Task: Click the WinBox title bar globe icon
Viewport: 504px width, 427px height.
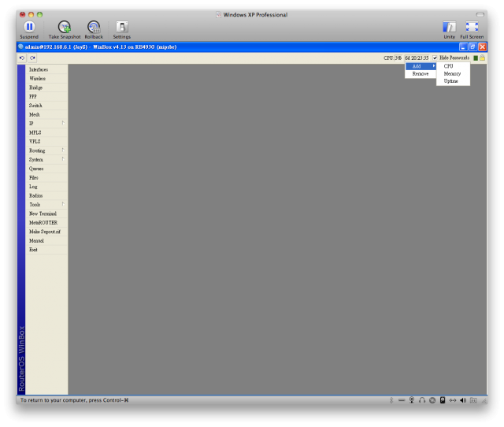Action: [21, 46]
